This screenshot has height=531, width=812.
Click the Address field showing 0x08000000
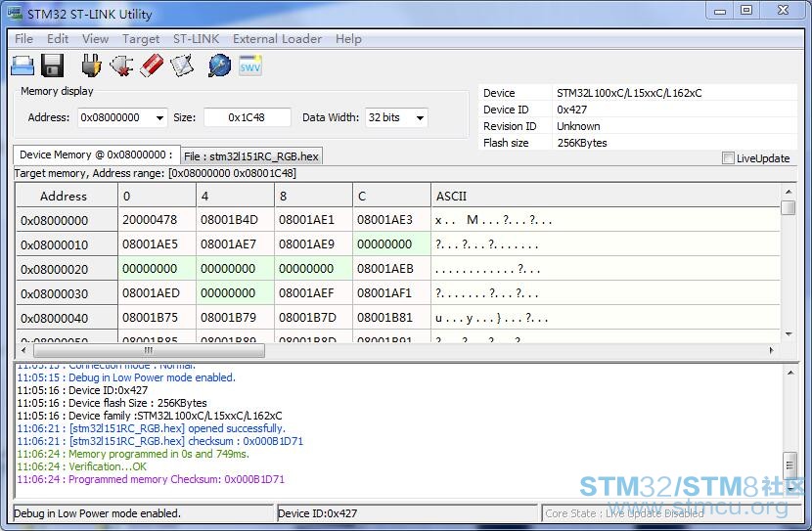pos(122,117)
